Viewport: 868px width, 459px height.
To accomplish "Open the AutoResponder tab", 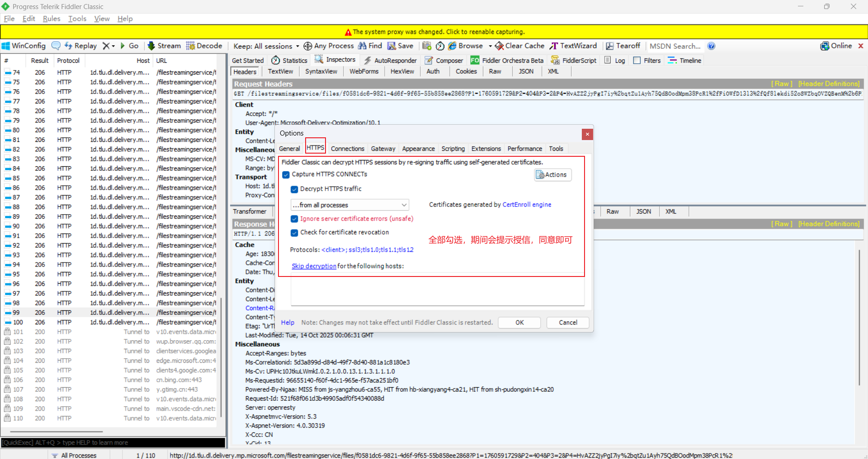I will pyautogui.click(x=391, y=60).
